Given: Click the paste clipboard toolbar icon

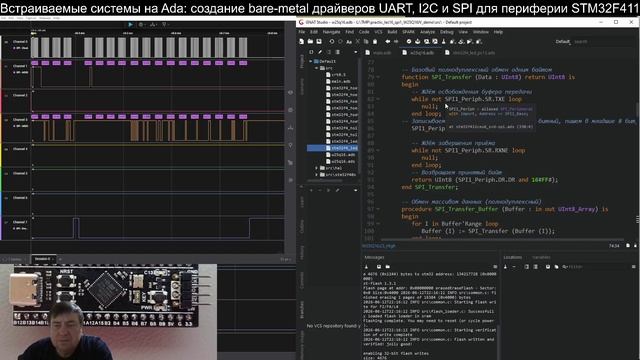Looking at the screenshot, I should (x=375, y=41).
